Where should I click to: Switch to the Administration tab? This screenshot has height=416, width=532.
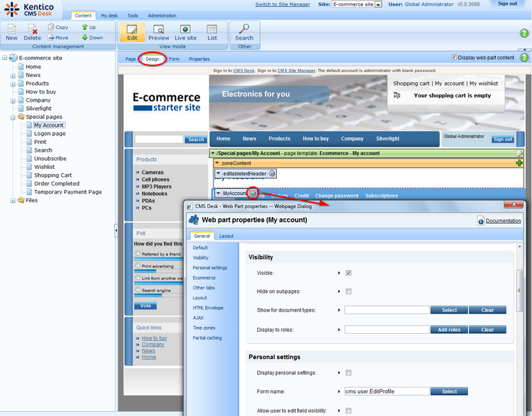pyautogui.click(x=162, y=15)
